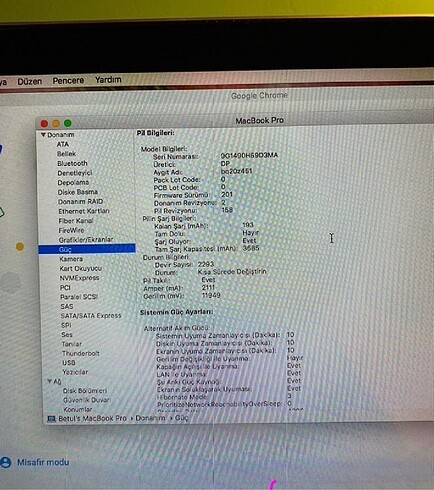Click device name bq20z451

point(237,171)
